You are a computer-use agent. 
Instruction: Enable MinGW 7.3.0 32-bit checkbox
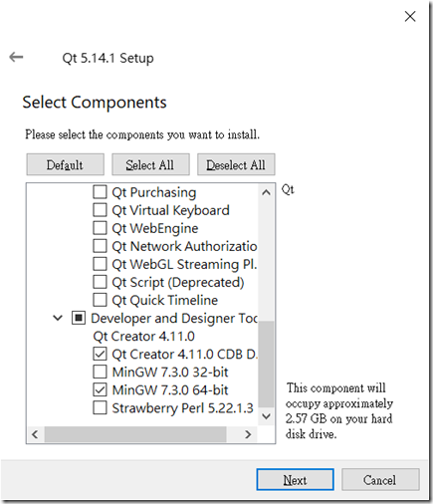click(x=100, y=372)
